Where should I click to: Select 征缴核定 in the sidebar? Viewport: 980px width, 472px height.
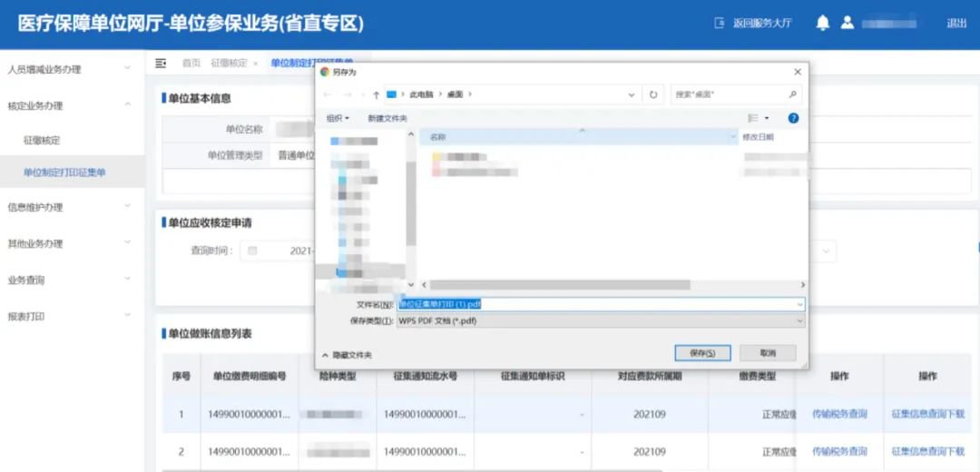(x=42, y=141)
